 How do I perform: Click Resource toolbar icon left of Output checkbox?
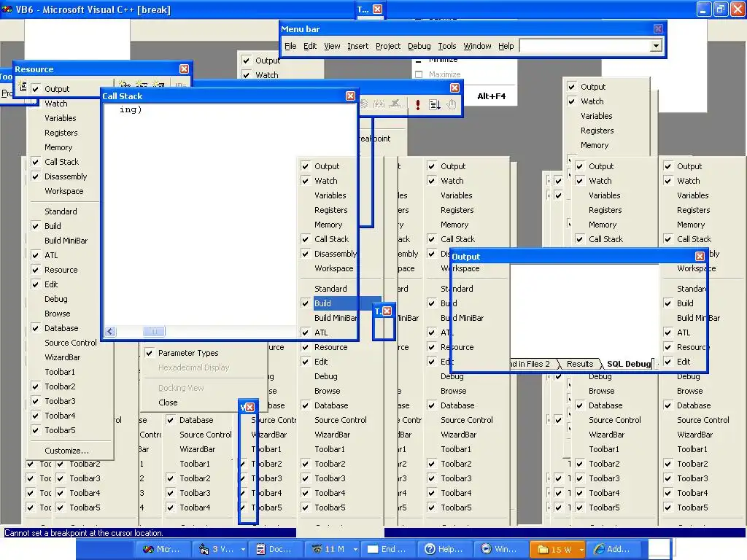[x=23, y=87]
